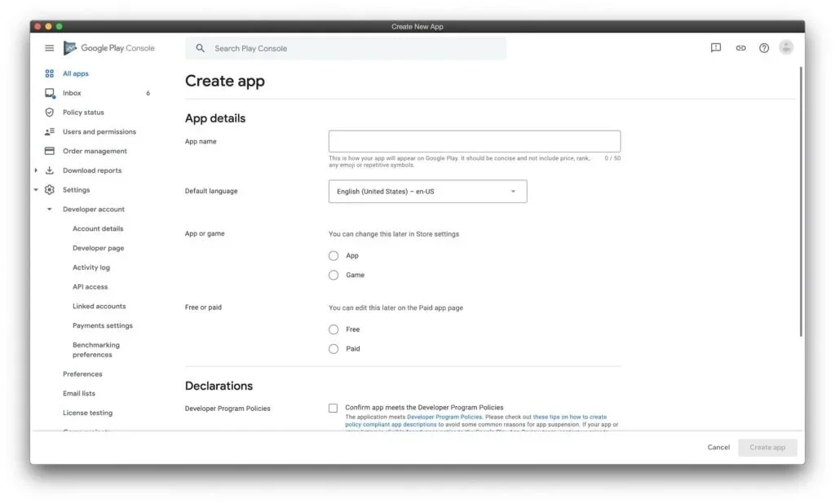Expand the Download reports section arrow
The width and height of the screenshot is (835, 504).
[36, 170]
